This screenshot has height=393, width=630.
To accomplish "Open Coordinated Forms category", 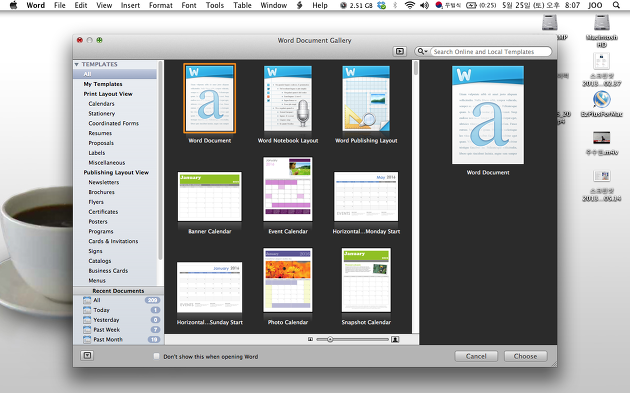I will coord(114,123).
